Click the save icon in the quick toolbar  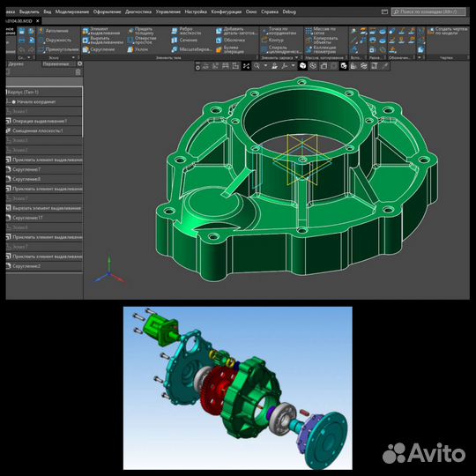point(21,31)
